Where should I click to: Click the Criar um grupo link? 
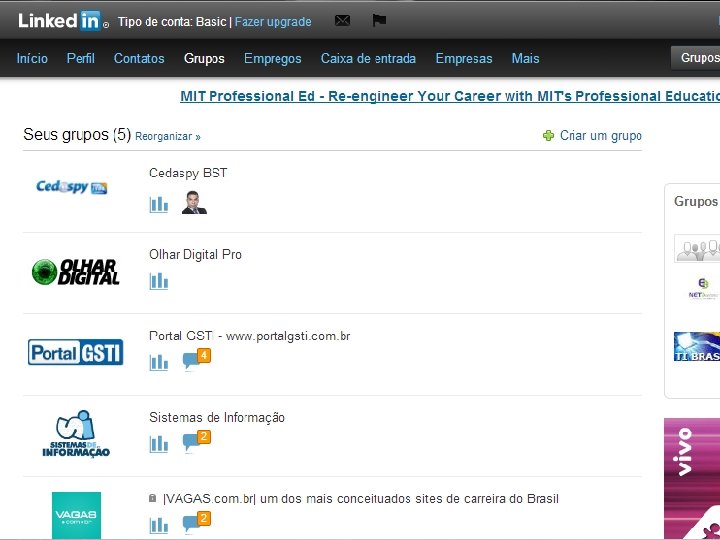[x=601, y=135]
